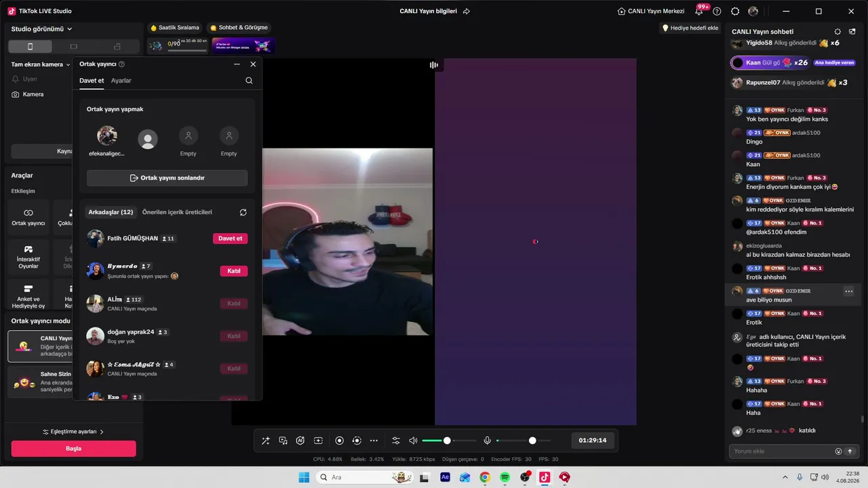Select the efekanaligec co-host avatar
This screenshot has width=868, height=488.
[x=107, y=136]
